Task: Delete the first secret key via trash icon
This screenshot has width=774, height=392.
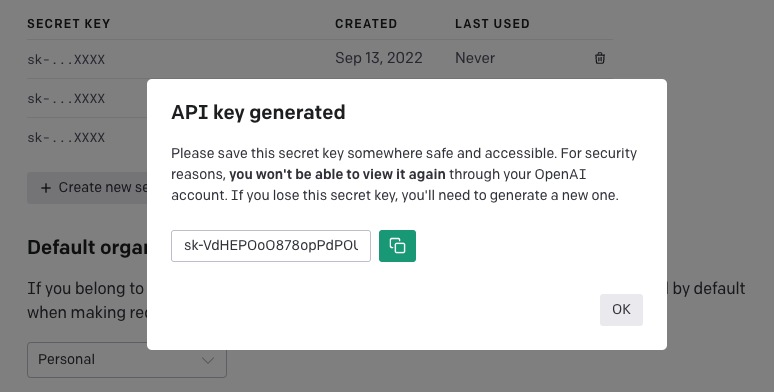Action: click(x=600, y=58)
